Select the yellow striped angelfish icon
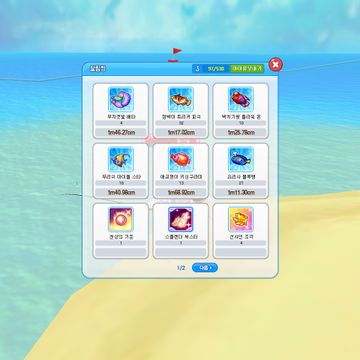The height and width of the screenshot is (360, 360). click(121, 159)
